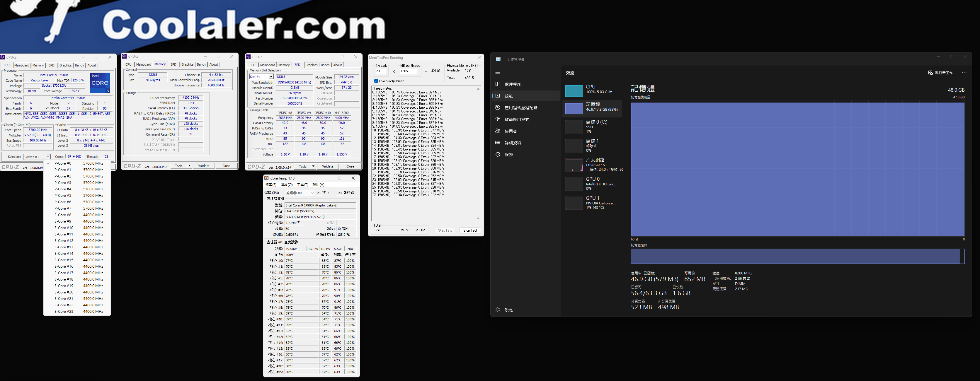
Task: Click the memory usage graph in Task Manager
Action: pyautogui.click(x=797, y=169)
